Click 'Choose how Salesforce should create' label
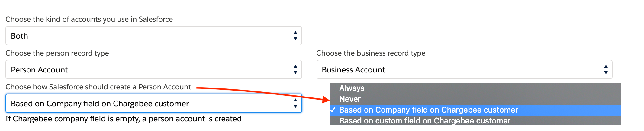644x131 pixels. (98, 87)
